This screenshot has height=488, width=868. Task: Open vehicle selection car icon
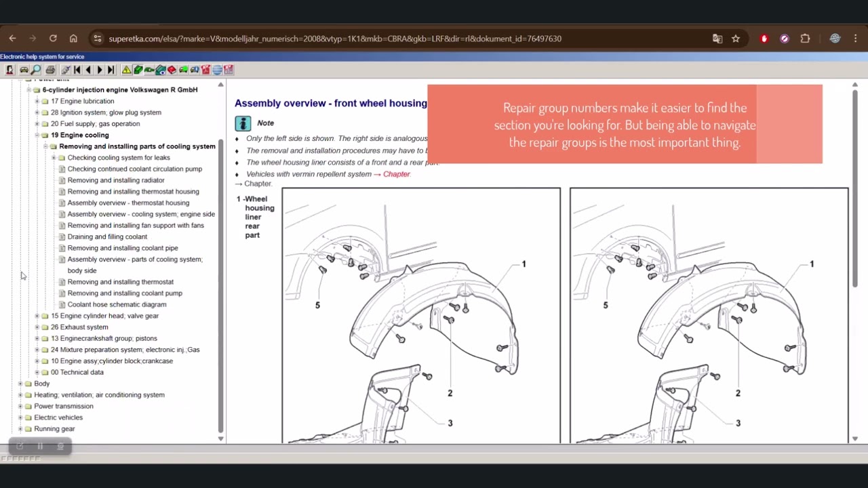point(24,70)
